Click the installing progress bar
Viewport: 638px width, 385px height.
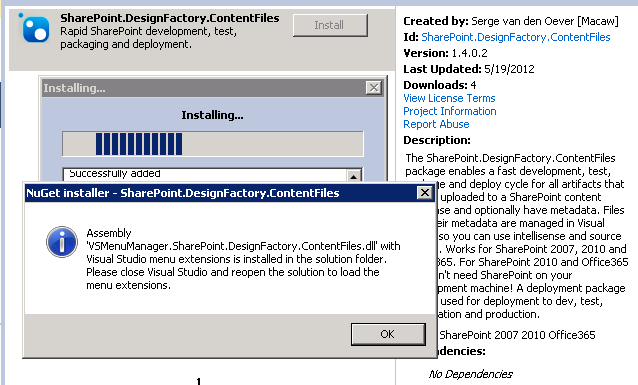(213, 144)
